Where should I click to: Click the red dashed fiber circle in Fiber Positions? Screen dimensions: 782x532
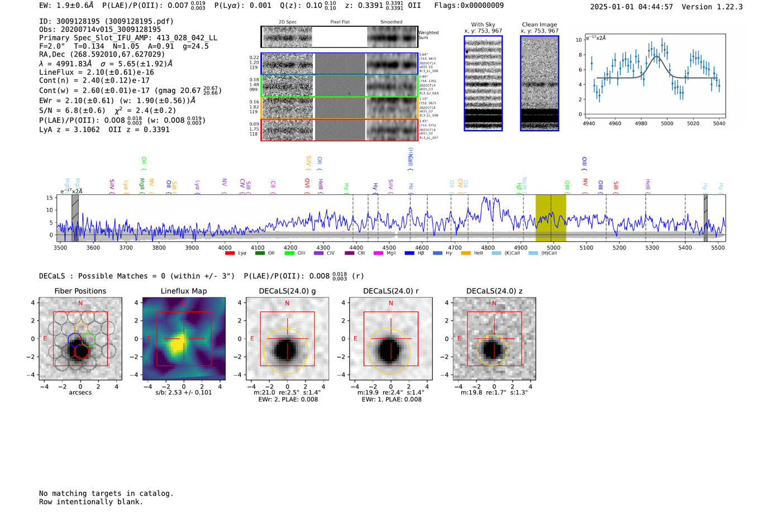tap(82, 351)
